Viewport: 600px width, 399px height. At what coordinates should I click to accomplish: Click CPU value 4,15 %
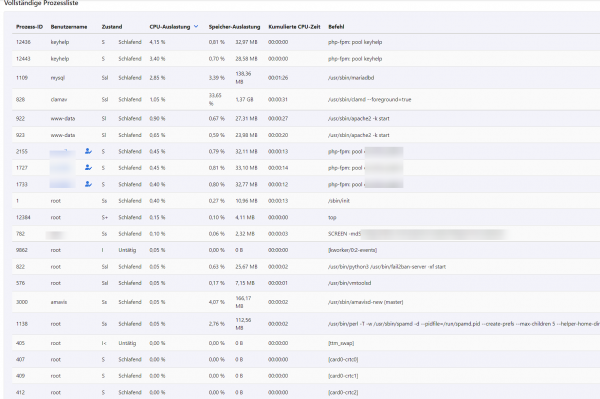click(x=157, y=42)
